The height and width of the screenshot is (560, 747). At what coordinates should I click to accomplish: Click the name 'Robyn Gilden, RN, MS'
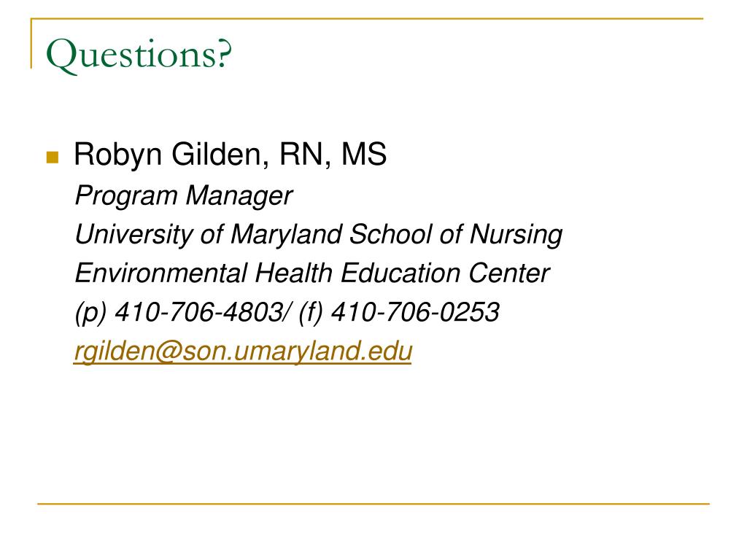(230, 155)
